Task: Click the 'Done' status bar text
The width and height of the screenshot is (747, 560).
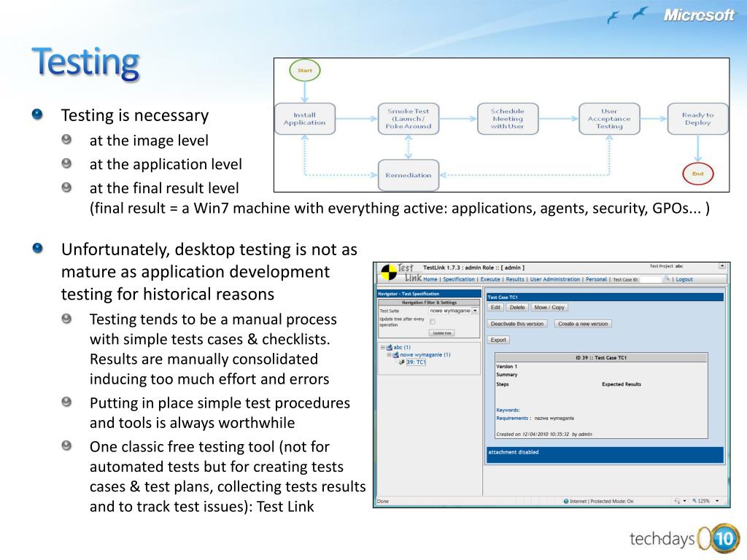Action: pyautogui.click(x=382, y=502)
